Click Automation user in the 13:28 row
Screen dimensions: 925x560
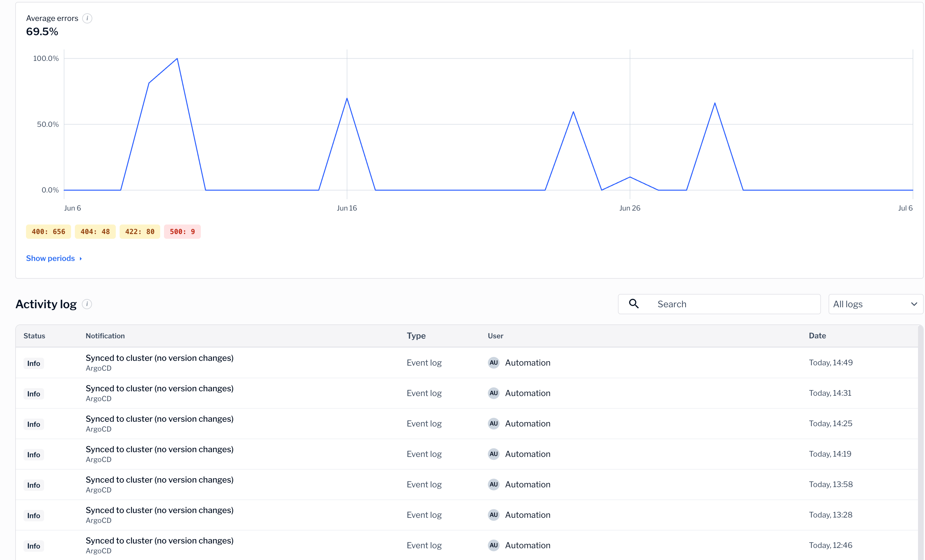coord(528,515)
